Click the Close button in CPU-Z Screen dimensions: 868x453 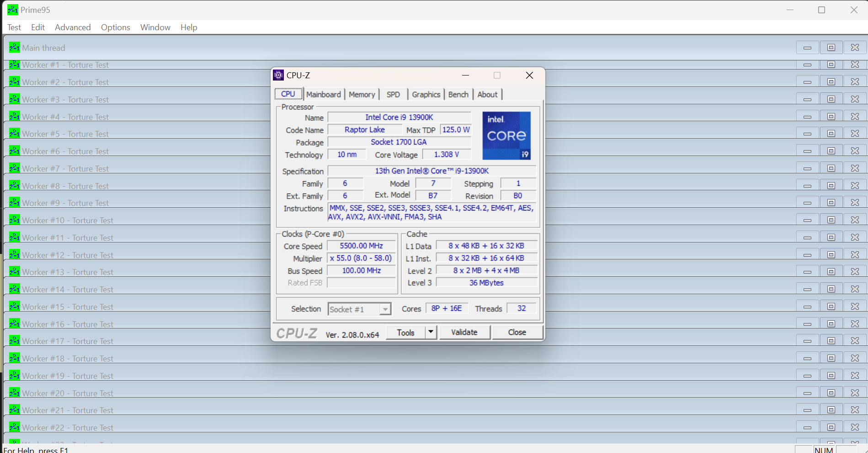pos(517,332)
